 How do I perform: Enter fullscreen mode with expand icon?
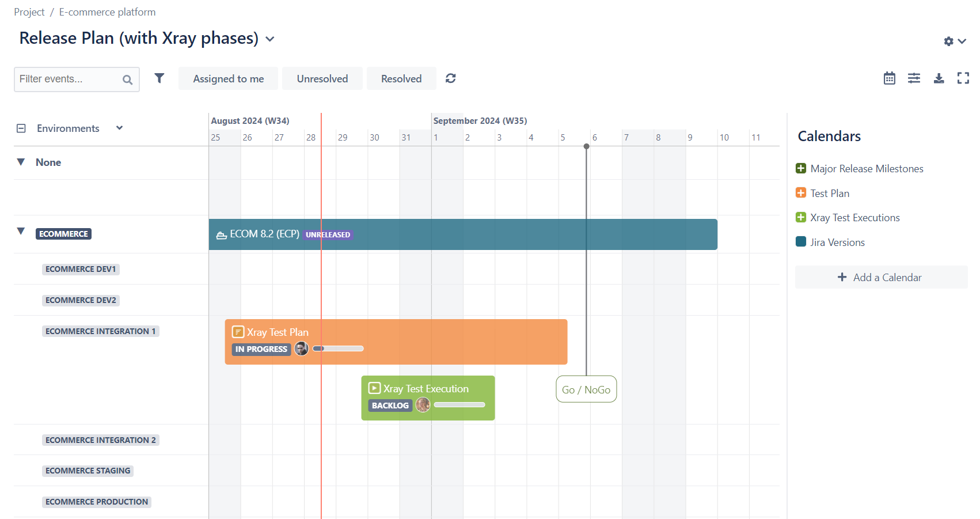click(x=963, y=78)
